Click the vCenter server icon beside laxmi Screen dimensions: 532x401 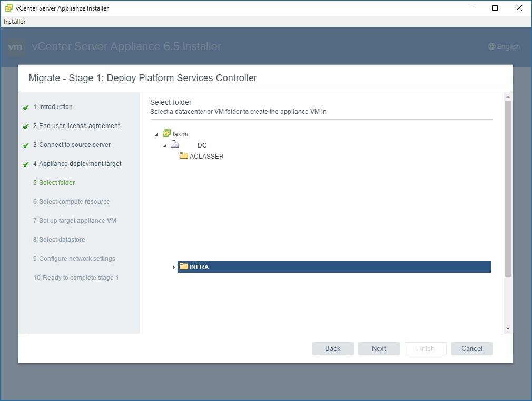166,133
